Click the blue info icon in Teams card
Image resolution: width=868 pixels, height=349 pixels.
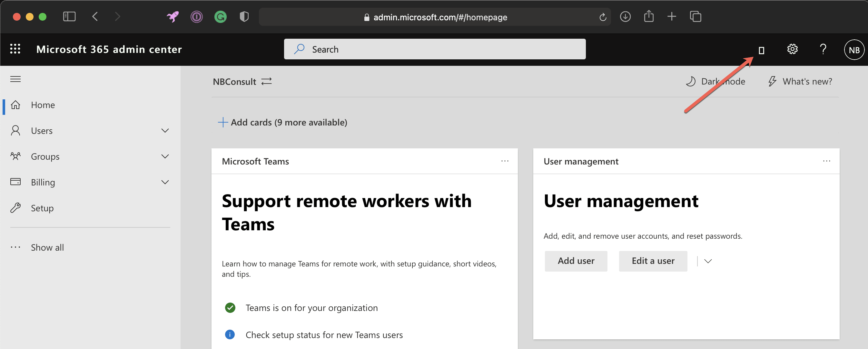(x=230, y=334)
